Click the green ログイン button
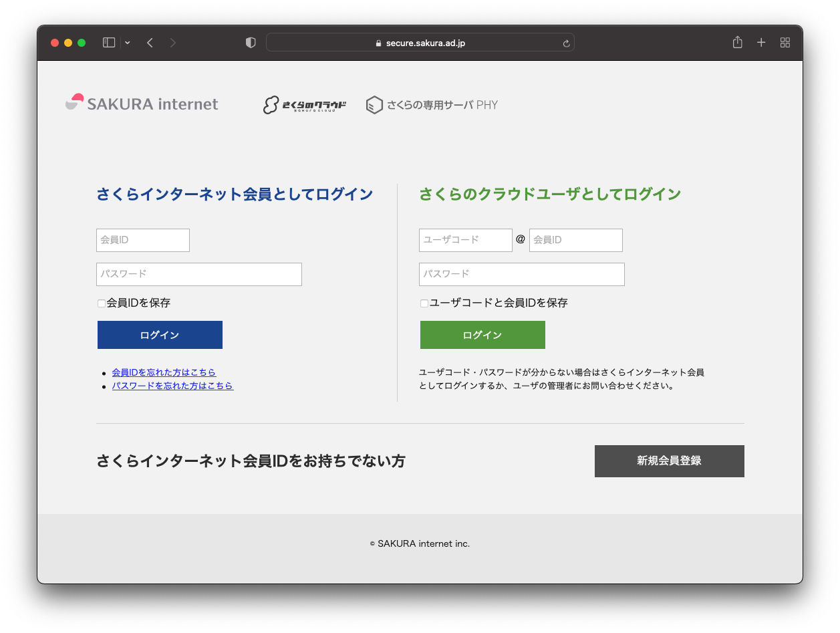The width and height of the screenshot is (840, 633). coord(482,335)
